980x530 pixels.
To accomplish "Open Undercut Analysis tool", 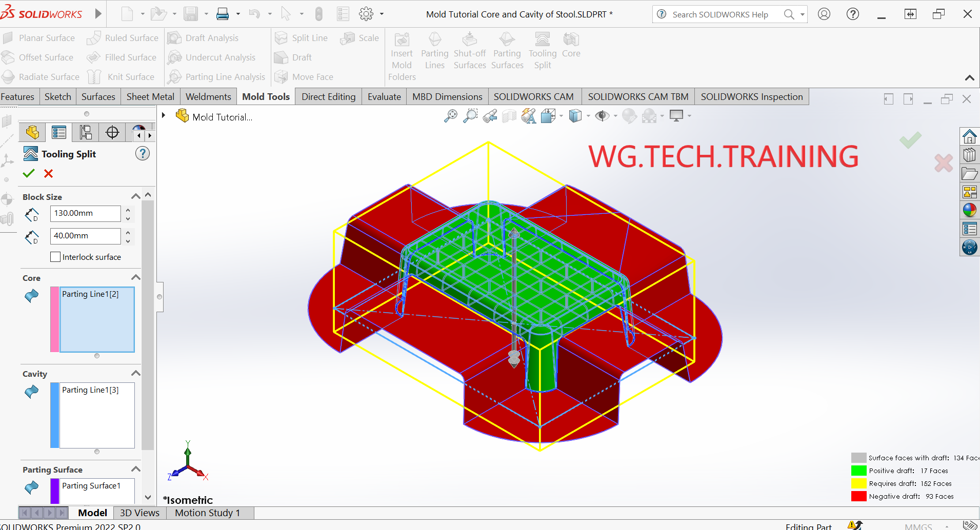I will [212, 57].
